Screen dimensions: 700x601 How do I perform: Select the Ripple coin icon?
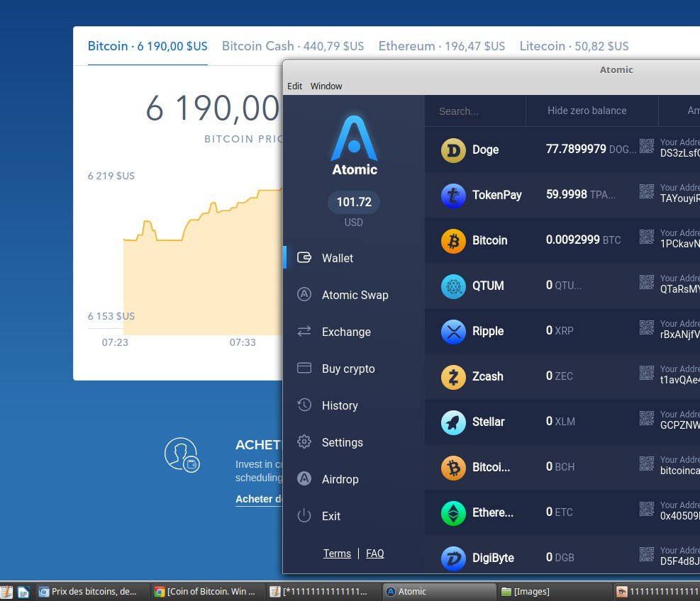click(x=453, y=332)
